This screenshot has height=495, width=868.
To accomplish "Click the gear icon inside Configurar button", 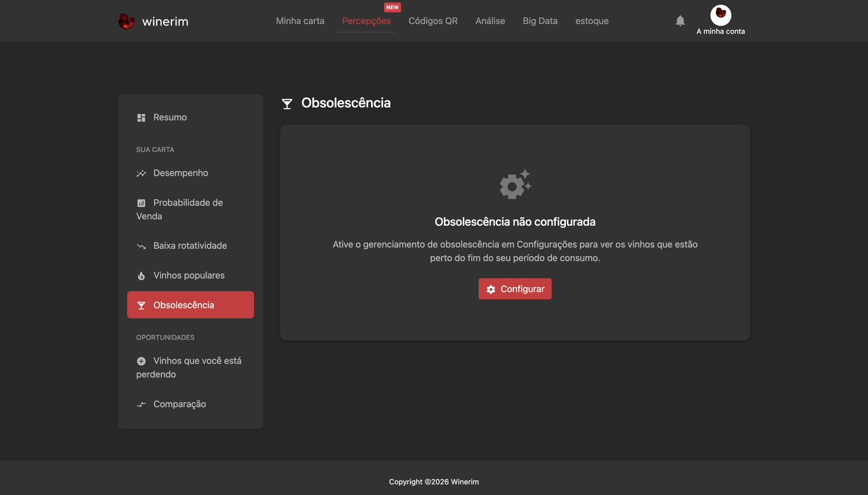I will pos(491,289).
